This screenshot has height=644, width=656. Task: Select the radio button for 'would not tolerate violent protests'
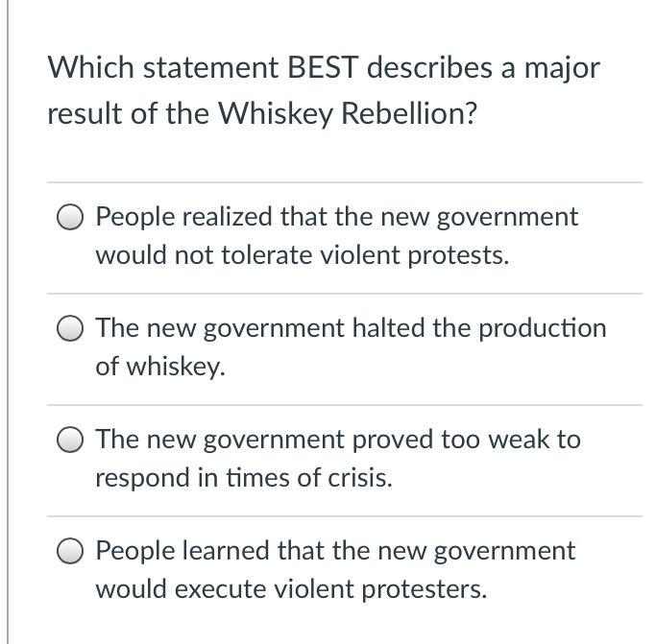(x=70, y=217)
